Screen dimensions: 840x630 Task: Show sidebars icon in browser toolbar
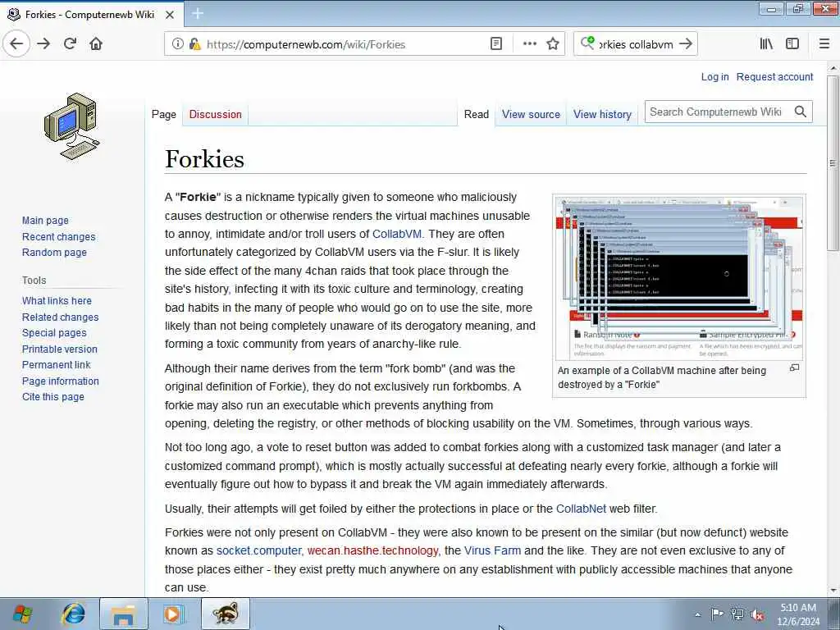[x=792, y=44]
